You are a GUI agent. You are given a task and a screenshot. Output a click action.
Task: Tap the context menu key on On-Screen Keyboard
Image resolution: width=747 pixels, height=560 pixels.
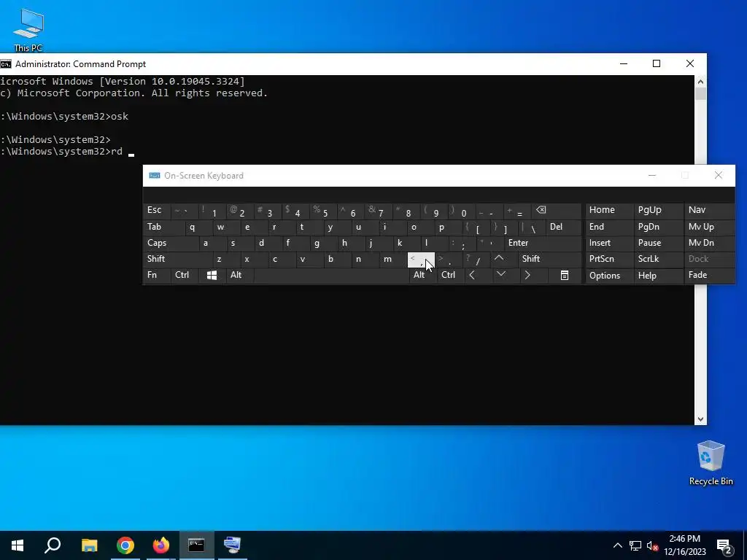click(x=565, y=275)
